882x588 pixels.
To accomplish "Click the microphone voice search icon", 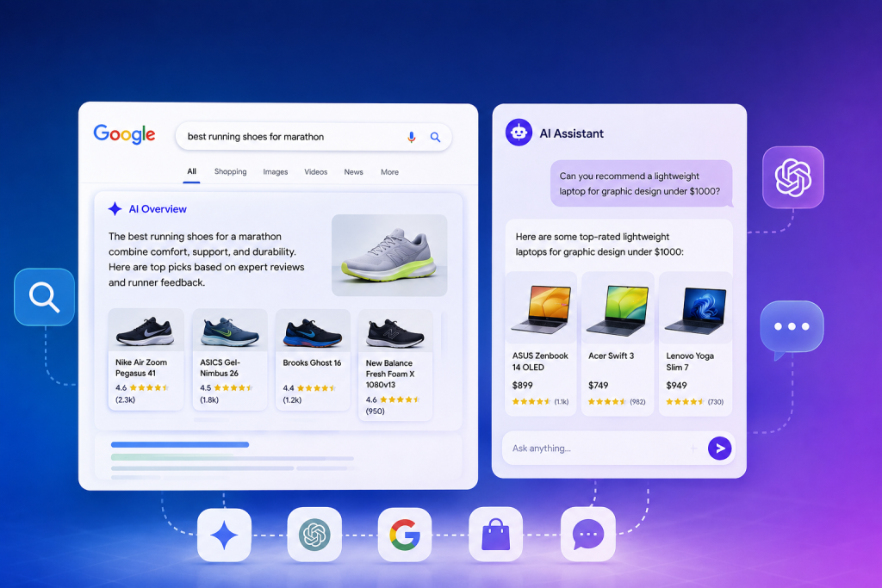I will coord(412,137).
